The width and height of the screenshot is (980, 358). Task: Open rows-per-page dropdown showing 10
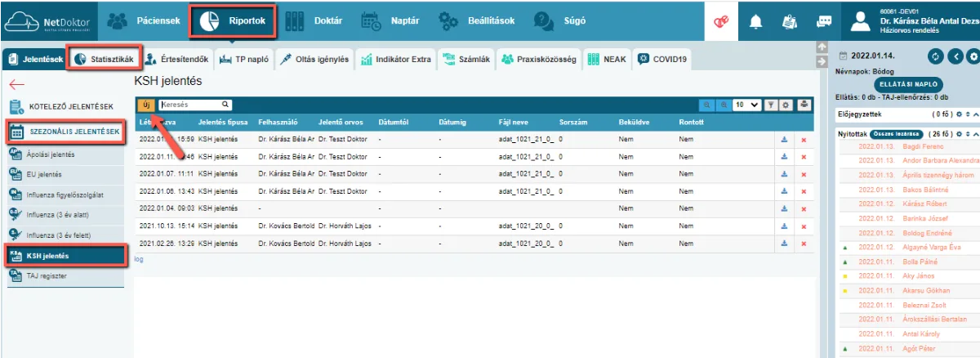(x=746, y=105)
